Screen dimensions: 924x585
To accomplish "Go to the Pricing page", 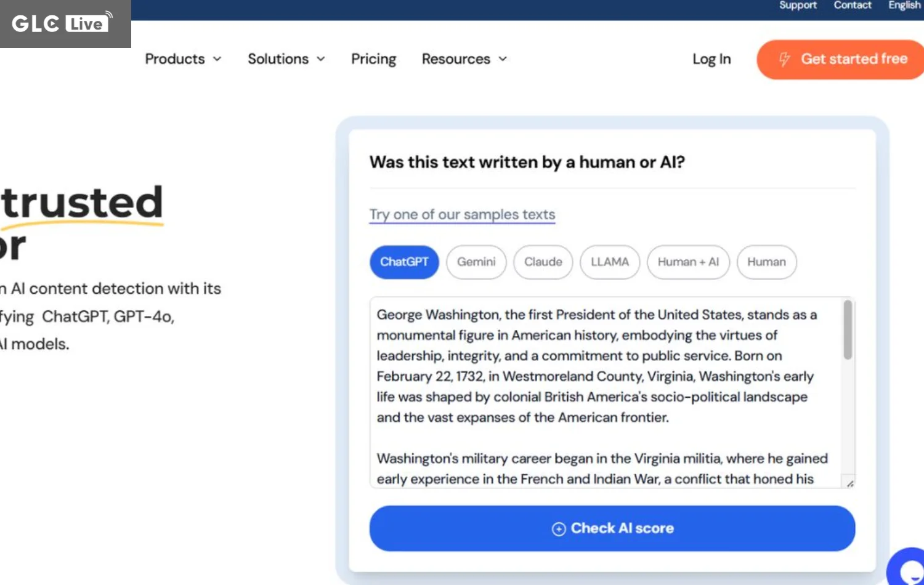I will pos(374,59).
